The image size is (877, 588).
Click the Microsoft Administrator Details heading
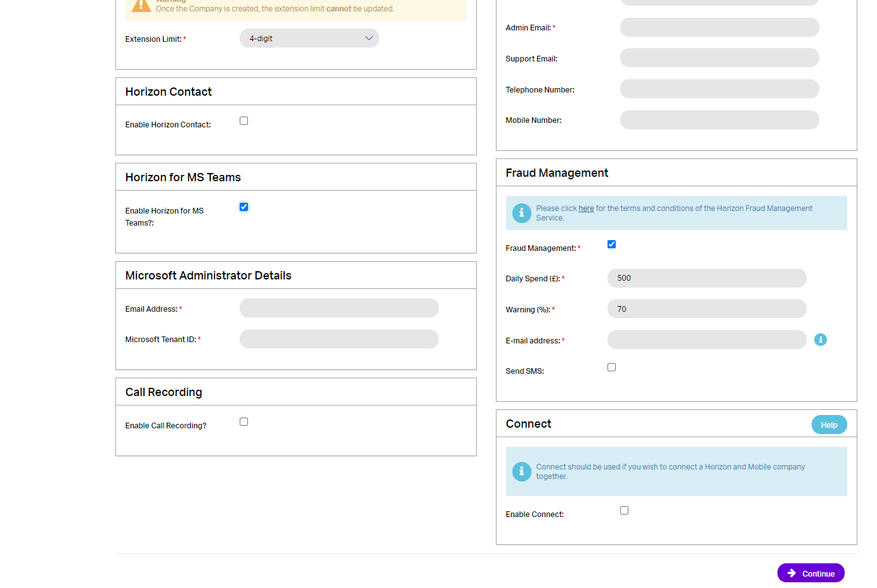click(x=209, y=276)
